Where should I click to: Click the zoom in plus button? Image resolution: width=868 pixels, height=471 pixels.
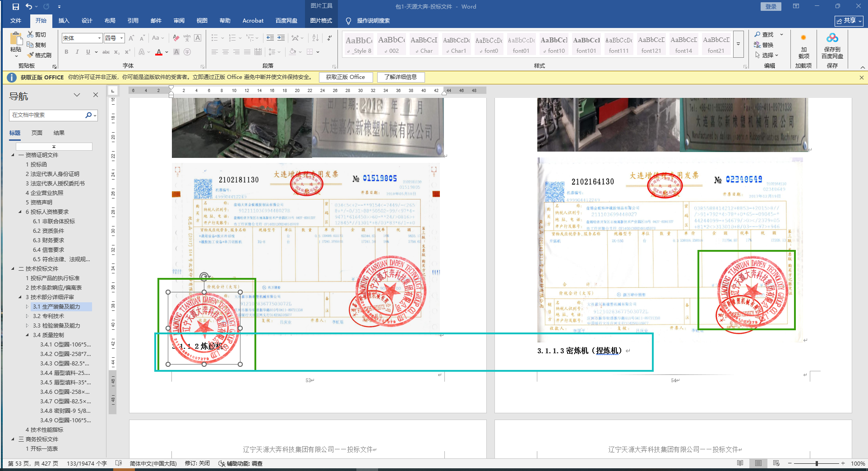pyautogui.click(x=843, y=463)
